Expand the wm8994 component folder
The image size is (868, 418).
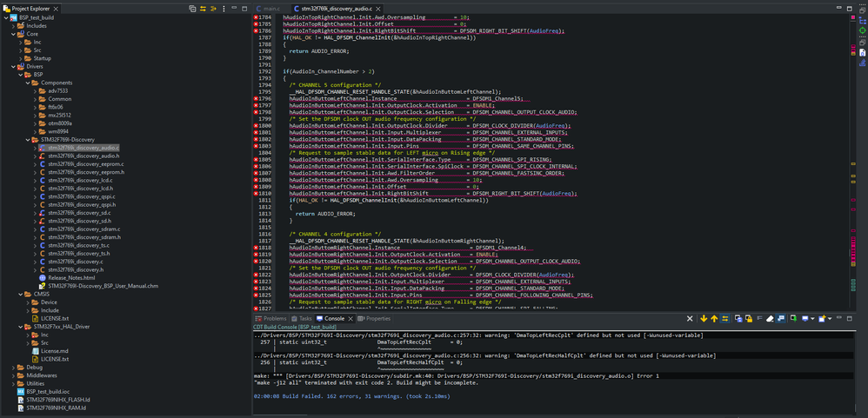pos(35,131)
